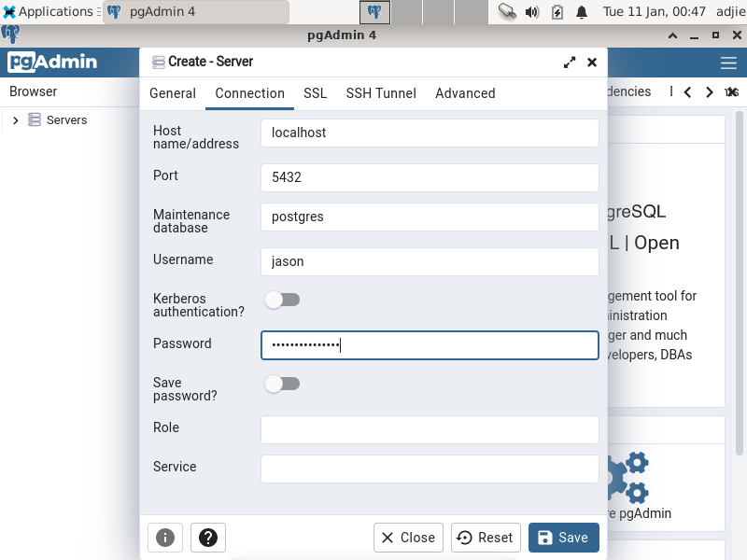
Task: Click the server icon beside the Create - Server title
Action: pyautogui.click(x=158, y=62)
